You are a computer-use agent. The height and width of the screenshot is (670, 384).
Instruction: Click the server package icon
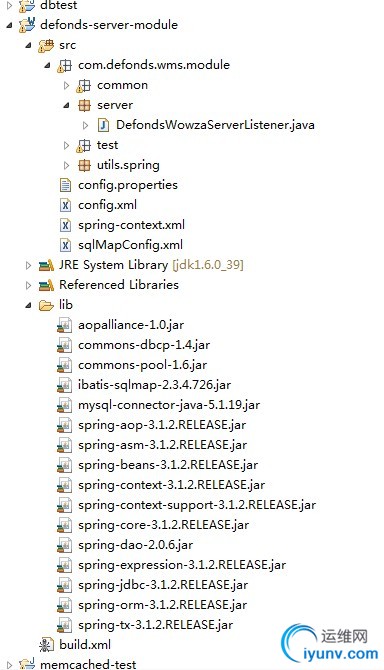(x=85, y=105)
